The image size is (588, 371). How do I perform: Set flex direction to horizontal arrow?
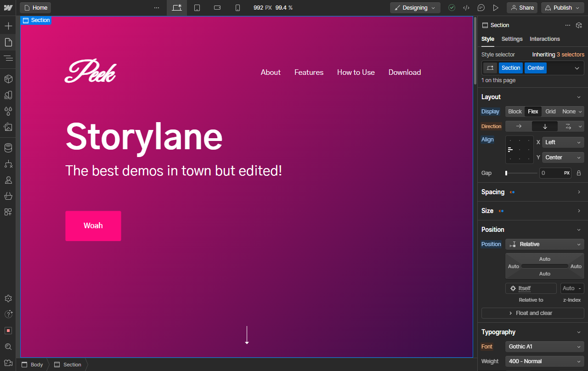pos(519,126)
